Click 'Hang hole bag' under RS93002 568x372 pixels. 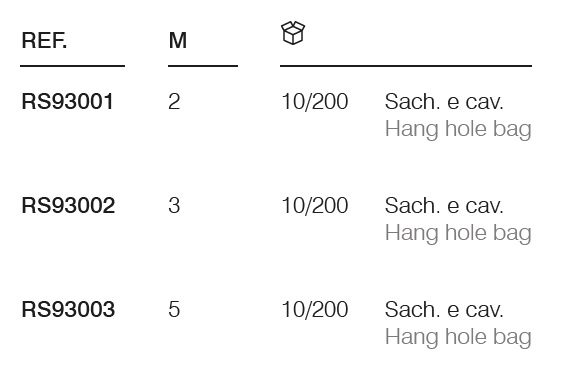click(458, 233)
